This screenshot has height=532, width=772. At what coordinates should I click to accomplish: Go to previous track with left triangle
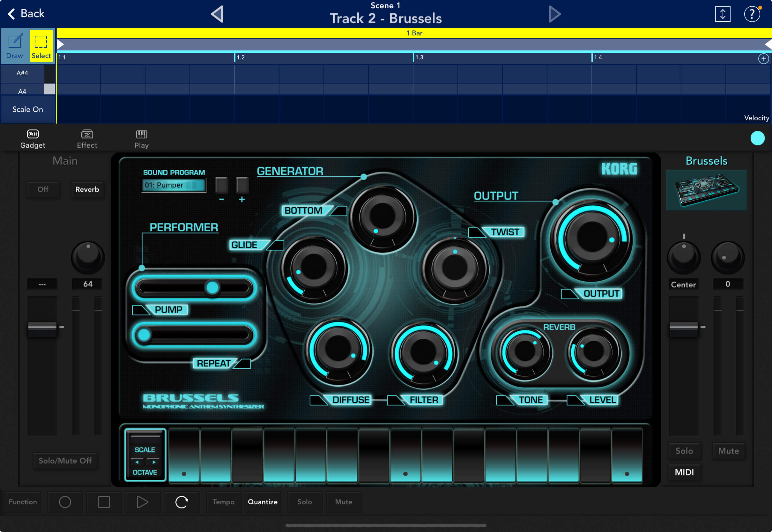pyautogui.click(x=217, y=14)
